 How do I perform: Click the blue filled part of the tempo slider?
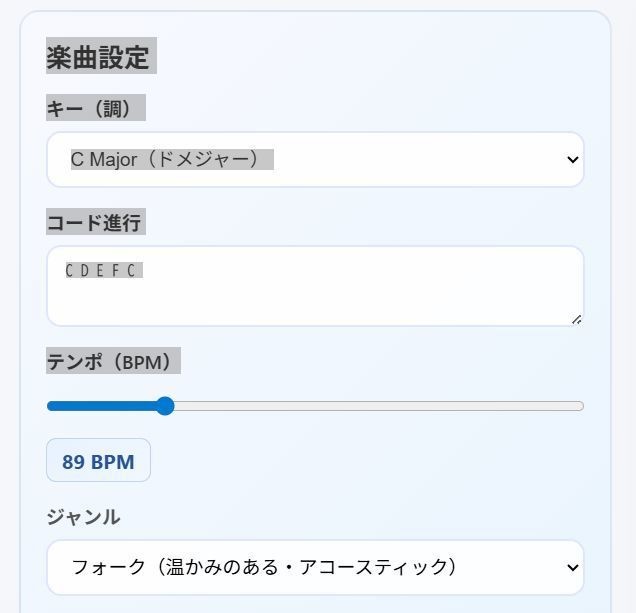100,406
